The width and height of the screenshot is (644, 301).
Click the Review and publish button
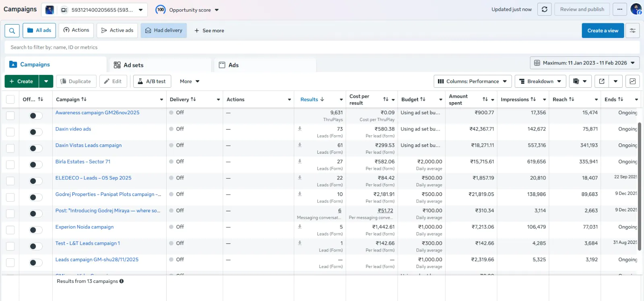point(582,9)
